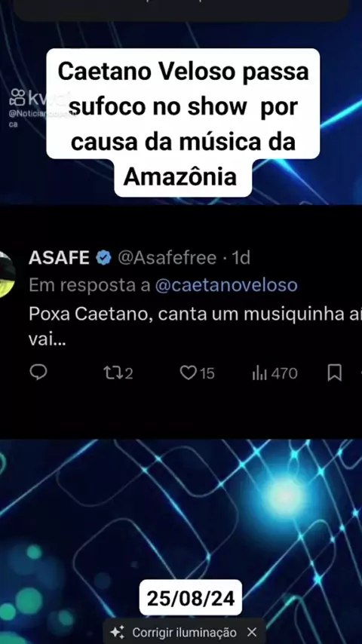Click the tweet text Poxa Caetano
The image size is (362, 644).
[195, 327]
